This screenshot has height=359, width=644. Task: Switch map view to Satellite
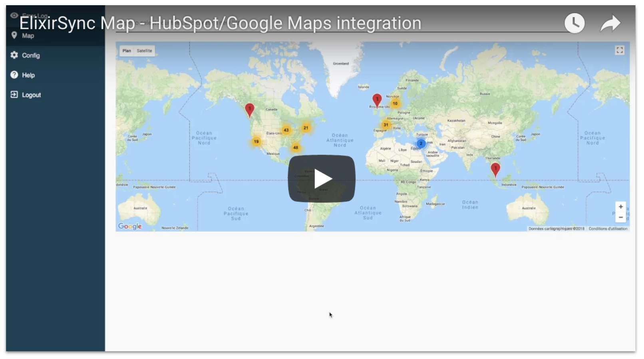(144, 51)
